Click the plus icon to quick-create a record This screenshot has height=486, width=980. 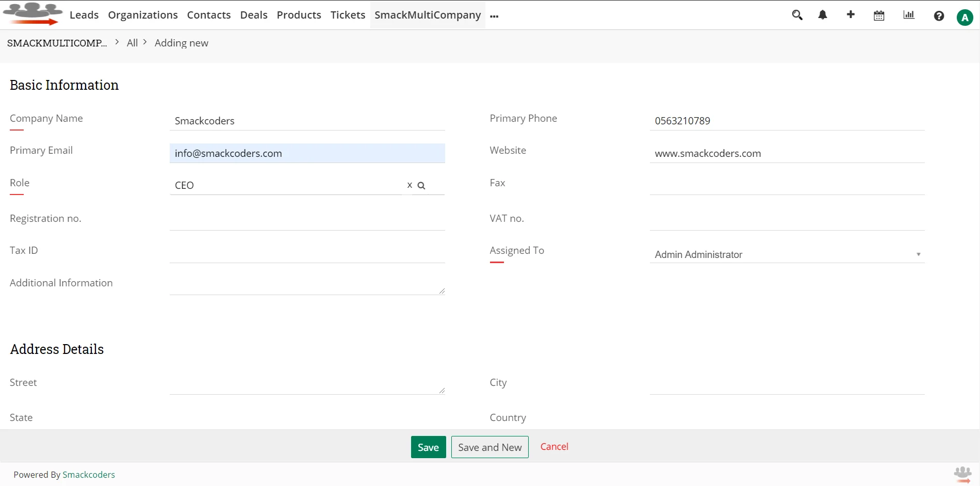[851, 15]
